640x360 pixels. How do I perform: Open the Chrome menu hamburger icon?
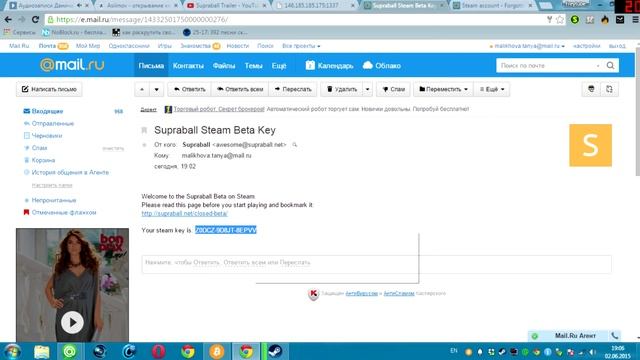click(635, 20)
